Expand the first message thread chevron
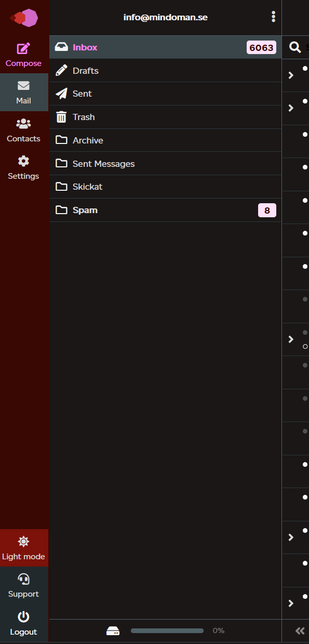This screenshot has width=309, height=644. click(x=291, y=74)
